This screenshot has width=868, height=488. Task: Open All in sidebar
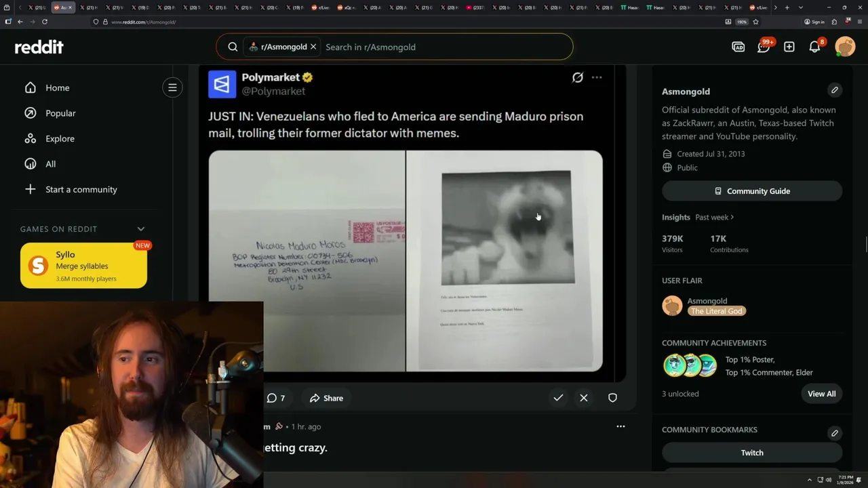pos(51,164)
